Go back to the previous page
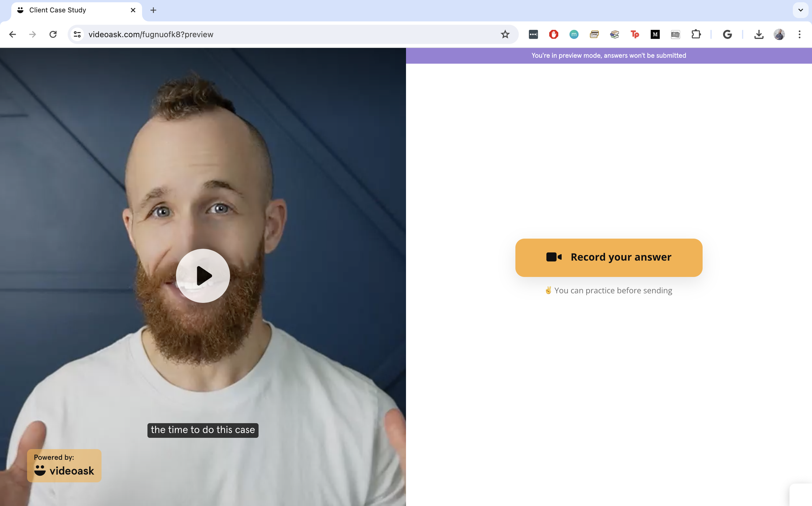 pos(12,34)
